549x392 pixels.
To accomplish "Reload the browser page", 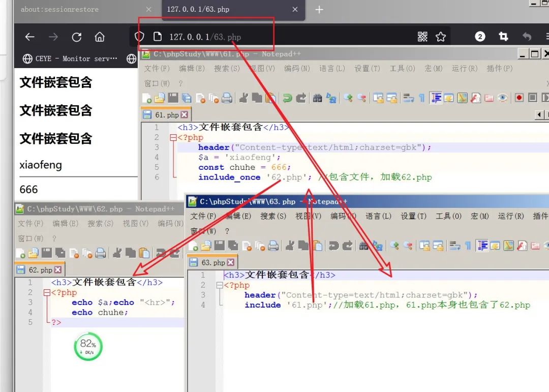I will click(x=77, y=37).
